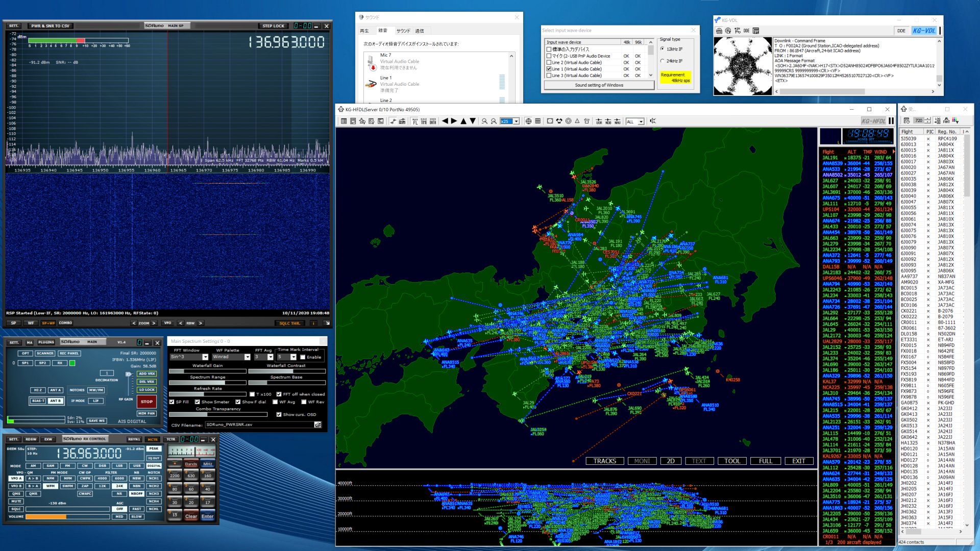
Task: Switch to the 再生 tab in the sound dialog
Action: click(364, 31)
